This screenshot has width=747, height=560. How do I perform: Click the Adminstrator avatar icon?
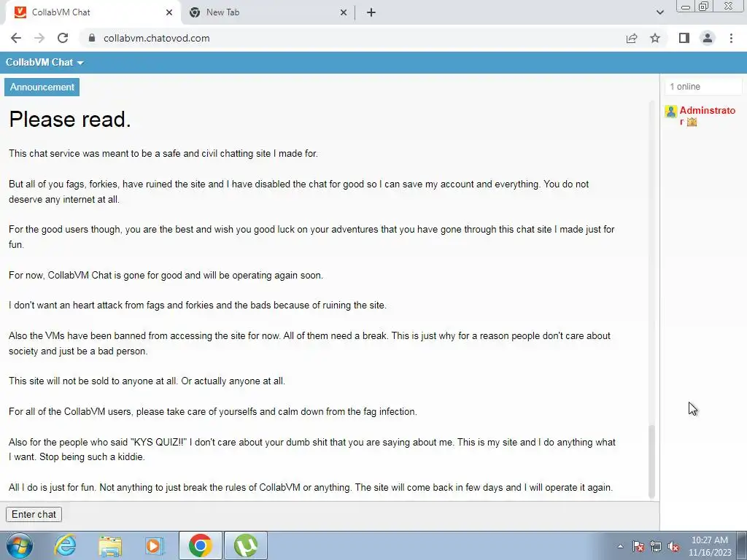671,112
